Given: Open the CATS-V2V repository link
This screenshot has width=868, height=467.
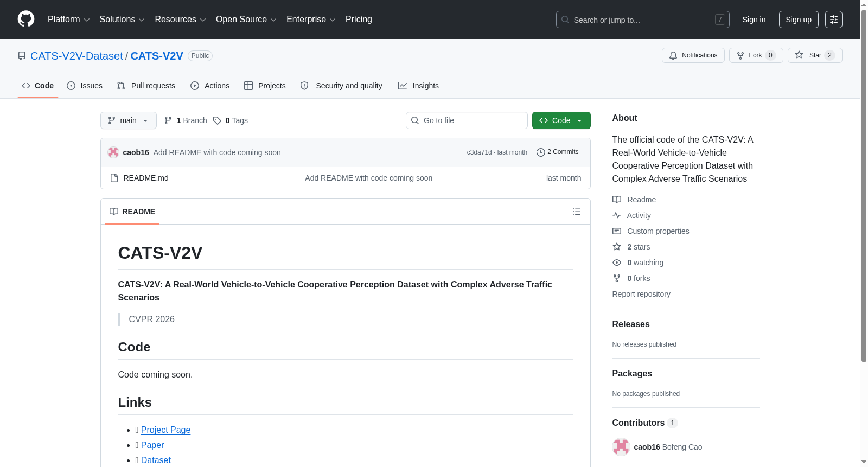Looking at the screenshot, I should 157,56.
